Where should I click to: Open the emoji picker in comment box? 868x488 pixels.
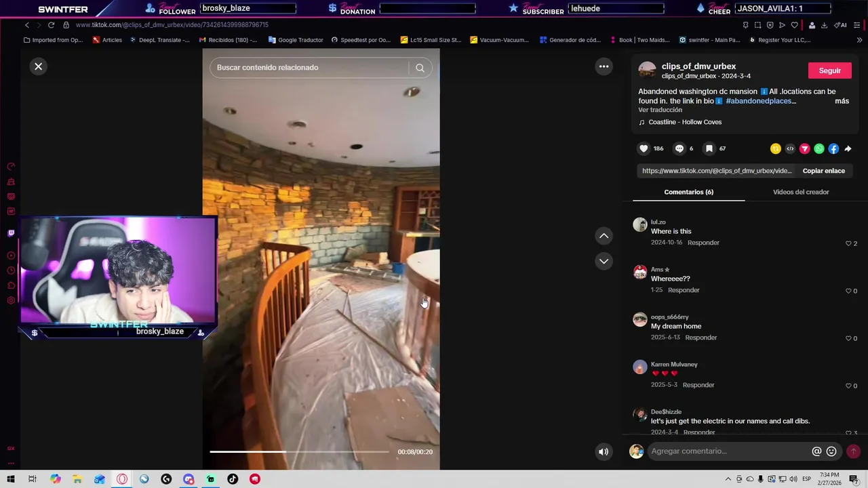(831, 451)
